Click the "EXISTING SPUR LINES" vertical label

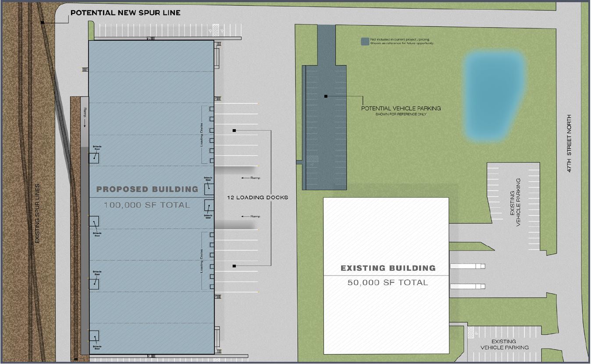tap(37, 213)
